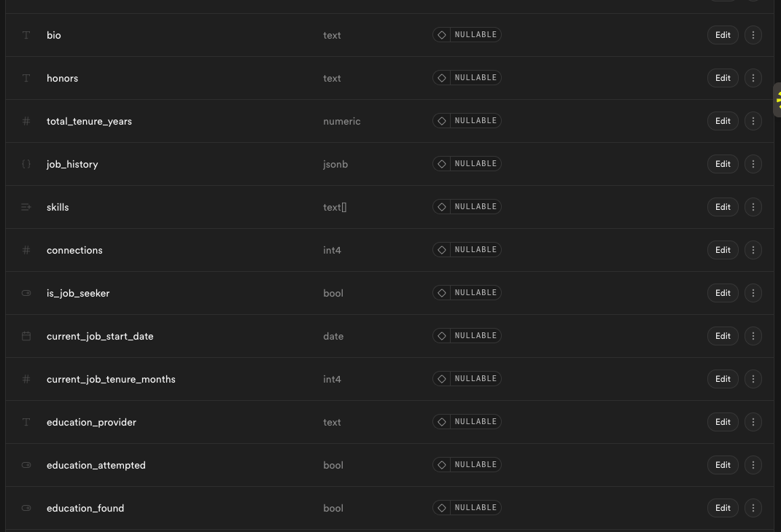The width and height of the screenshot is (781, 532).
Task: Edit the is_job_seeker column
Action: point(723,293)
